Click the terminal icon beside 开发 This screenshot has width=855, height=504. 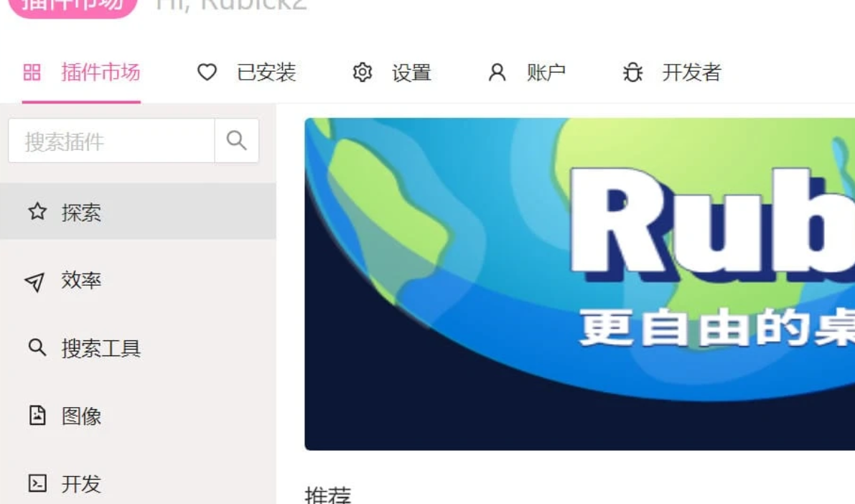(37, 482)
